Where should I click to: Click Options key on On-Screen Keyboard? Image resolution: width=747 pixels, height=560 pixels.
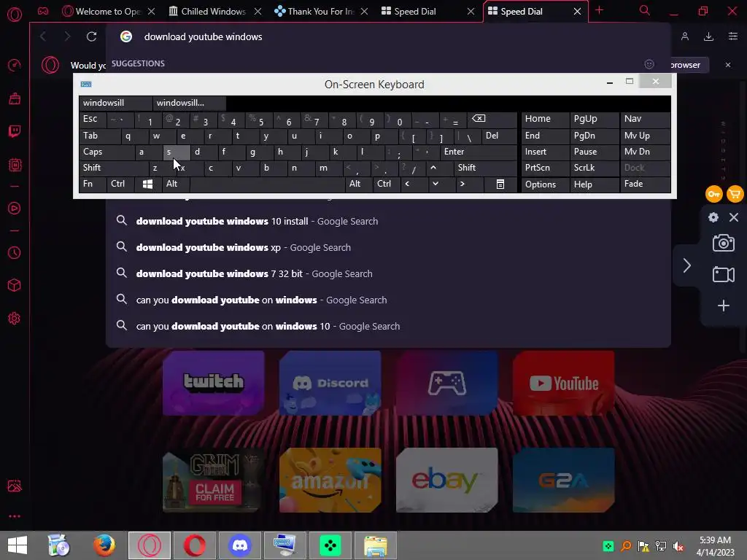(546, 184)
